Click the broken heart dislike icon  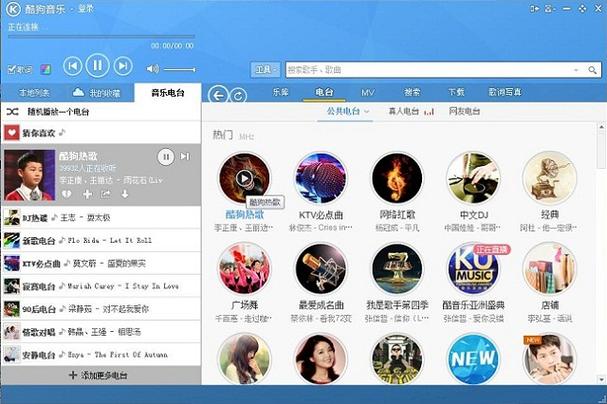pyautogui.click(x=67, y=194)
